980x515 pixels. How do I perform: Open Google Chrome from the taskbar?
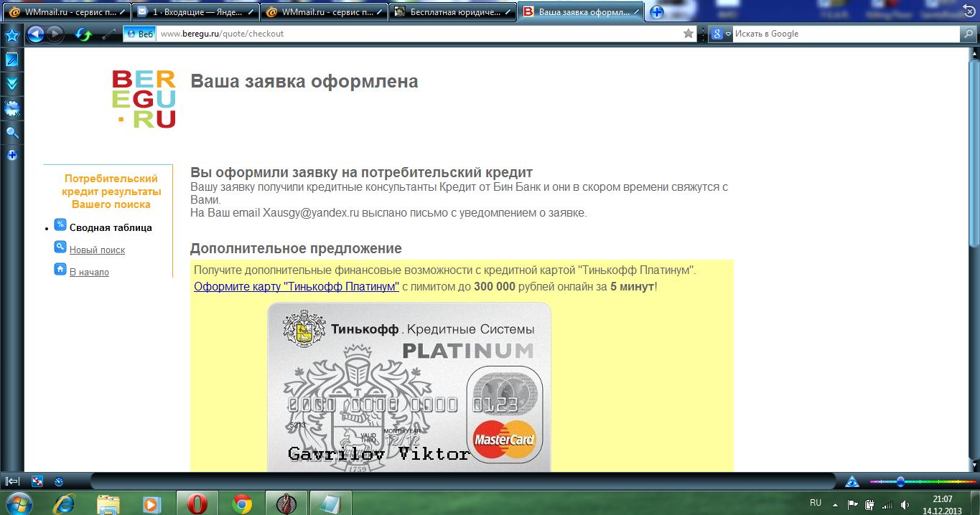(242, 504)
